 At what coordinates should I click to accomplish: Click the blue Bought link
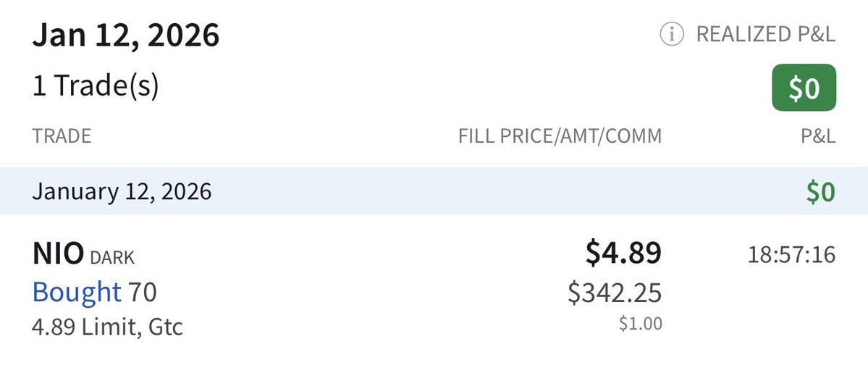click(77, 291)
